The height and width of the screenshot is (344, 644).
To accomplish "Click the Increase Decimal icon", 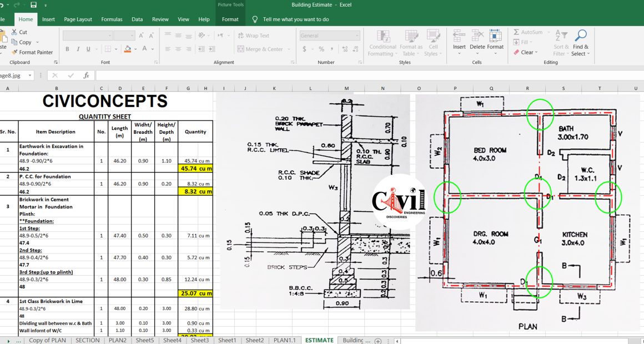I will [x=345, y=49].
